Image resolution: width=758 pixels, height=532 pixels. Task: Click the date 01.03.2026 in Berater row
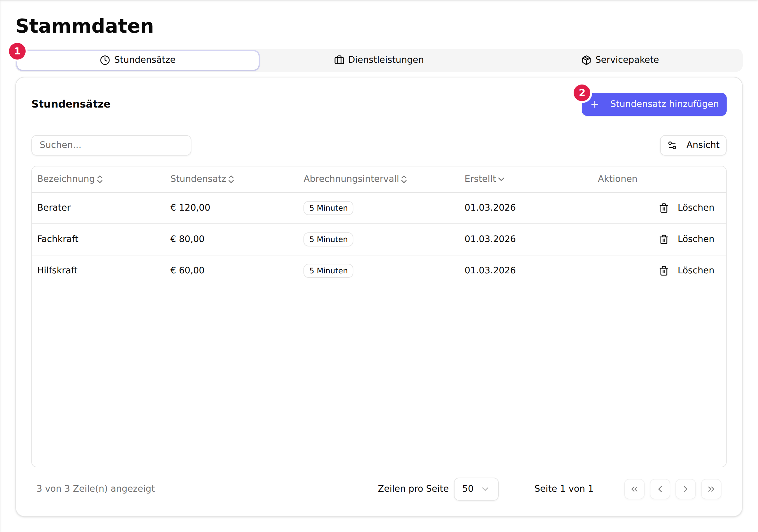(x=490, y=208)
